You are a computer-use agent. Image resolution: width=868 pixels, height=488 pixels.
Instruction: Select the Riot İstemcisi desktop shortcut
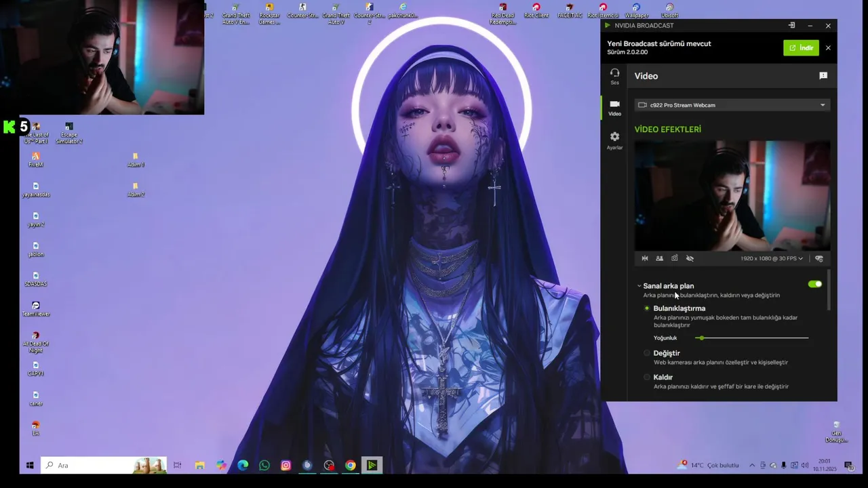click(603, 11)
